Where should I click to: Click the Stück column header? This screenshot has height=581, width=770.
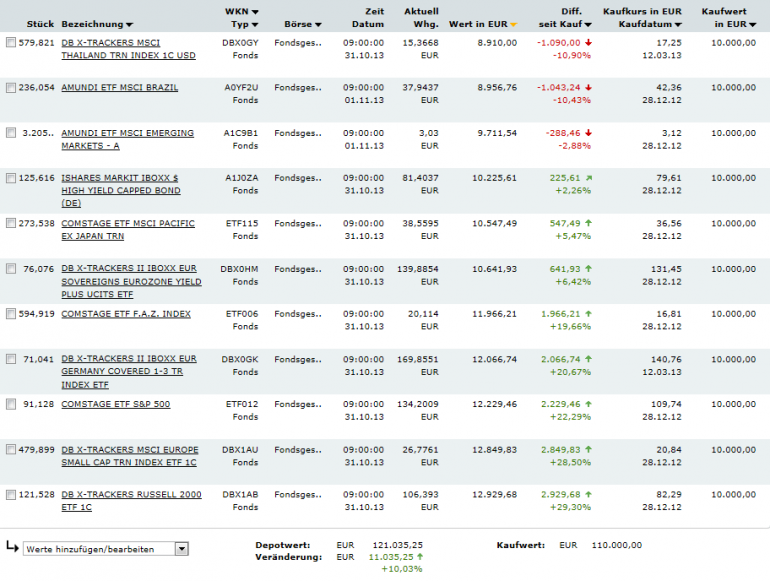(x=40, y=24)
